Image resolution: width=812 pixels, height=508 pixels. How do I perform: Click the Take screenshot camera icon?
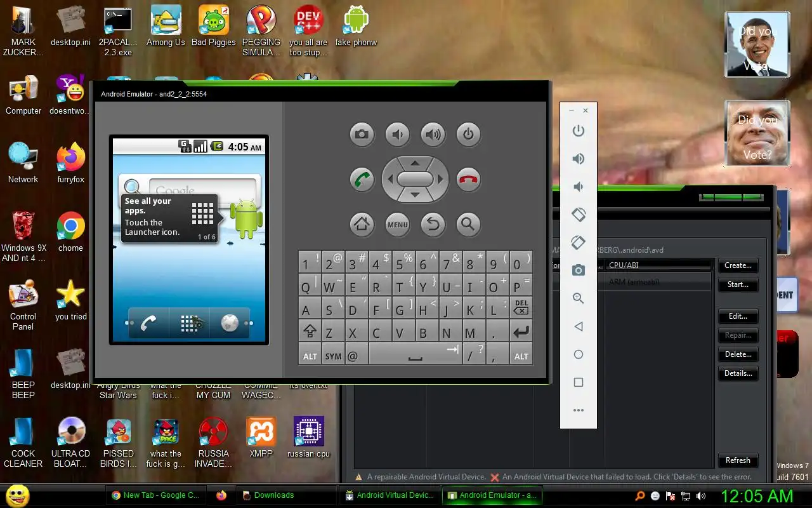click(x=578, y=271)
